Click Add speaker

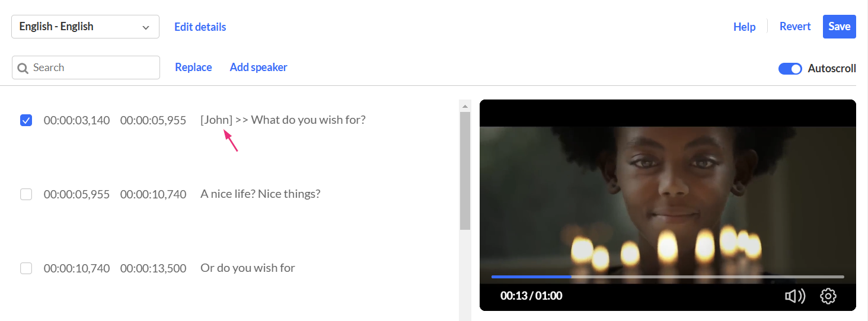259,67
